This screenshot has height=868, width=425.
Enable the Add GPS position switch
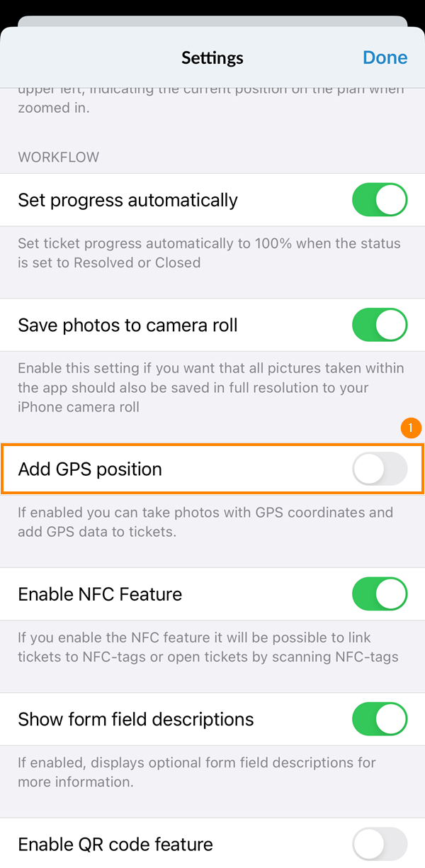click(x=380, y=469)
